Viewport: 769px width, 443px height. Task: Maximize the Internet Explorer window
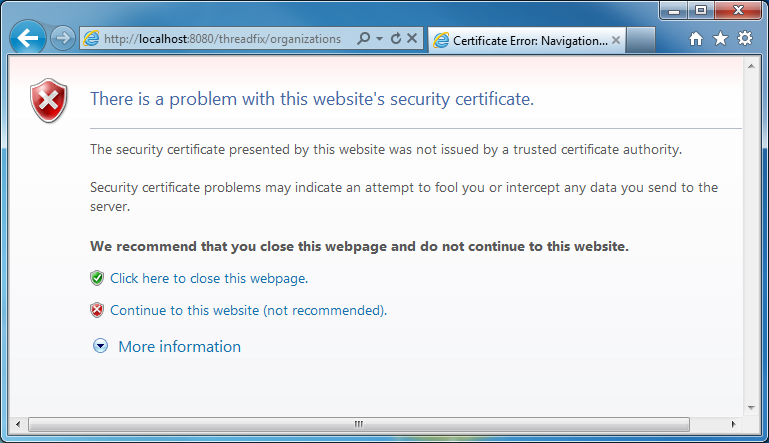[x=701, y=10]
